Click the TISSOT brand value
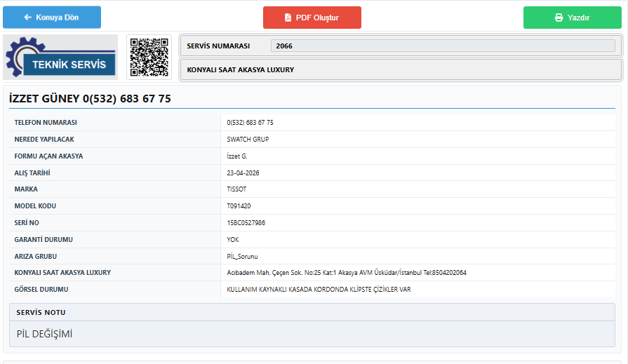The width and height of the screenshot is (628, 364). coord(236,189)
